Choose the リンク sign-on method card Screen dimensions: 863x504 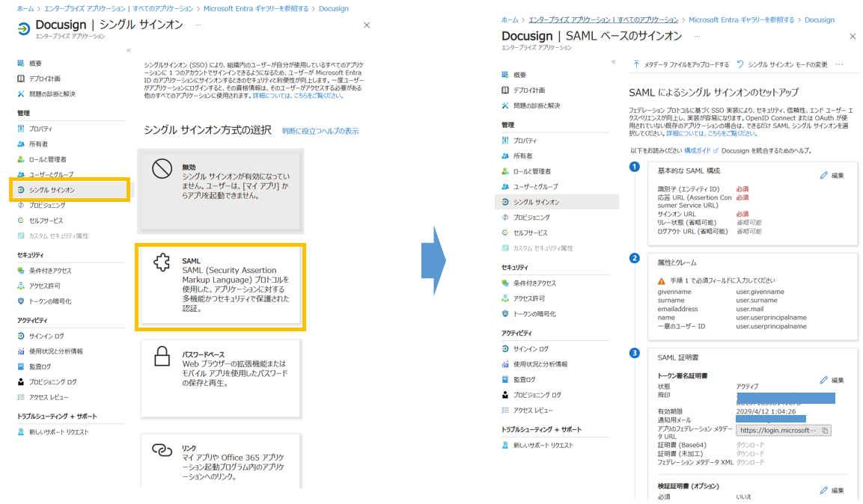point(220,461)
